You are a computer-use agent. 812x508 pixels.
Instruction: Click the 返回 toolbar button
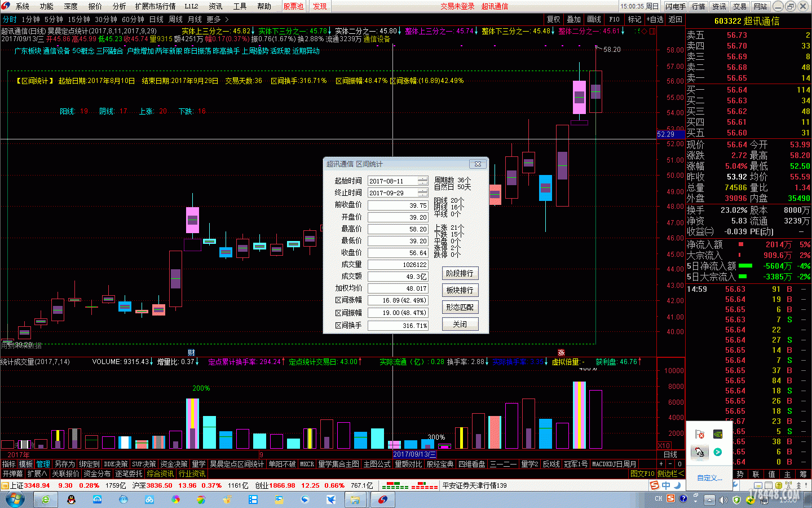(x=676, y=19)
